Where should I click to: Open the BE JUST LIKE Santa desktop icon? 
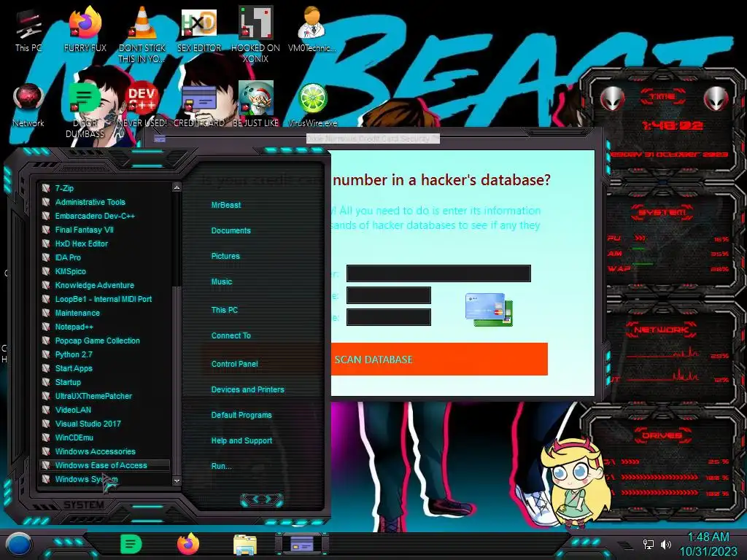click(x=256, y=105)
